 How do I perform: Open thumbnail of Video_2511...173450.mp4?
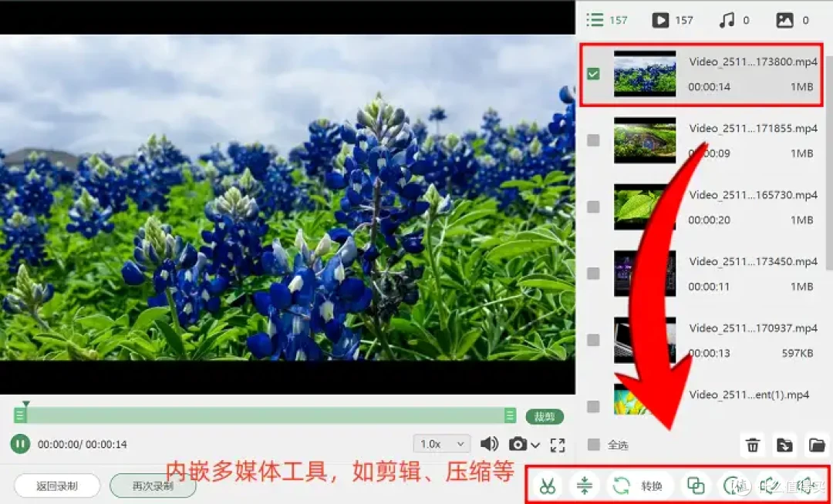click(x=645, y=274)
